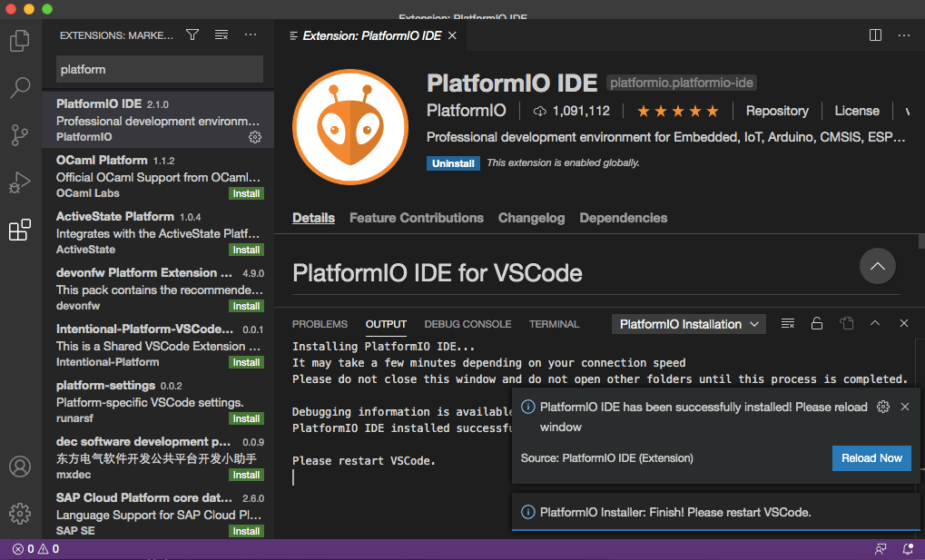This screenshot has height=560, width=925.
Task: Open the manage gear on PlatformIO IDE entry
Action: (x=255, y=137)
